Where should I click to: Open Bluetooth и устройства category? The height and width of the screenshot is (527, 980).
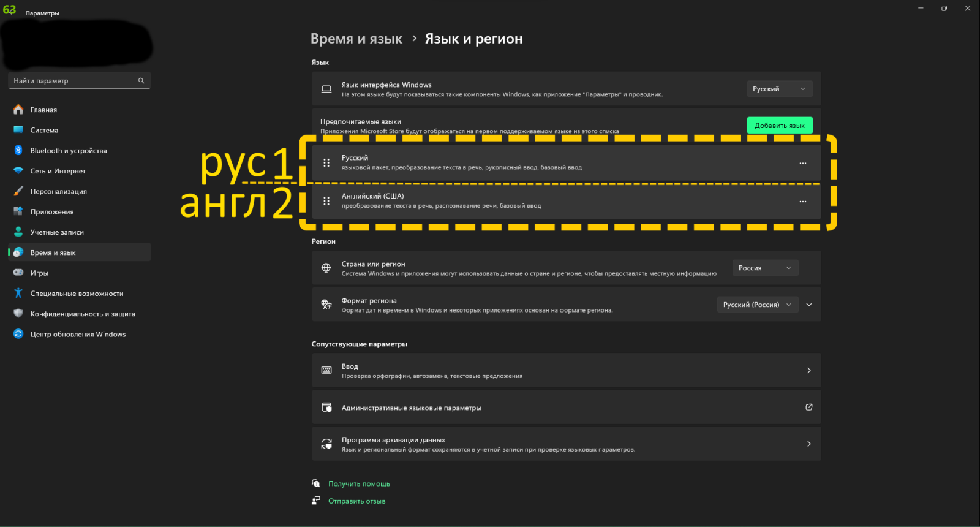[80, 150]
